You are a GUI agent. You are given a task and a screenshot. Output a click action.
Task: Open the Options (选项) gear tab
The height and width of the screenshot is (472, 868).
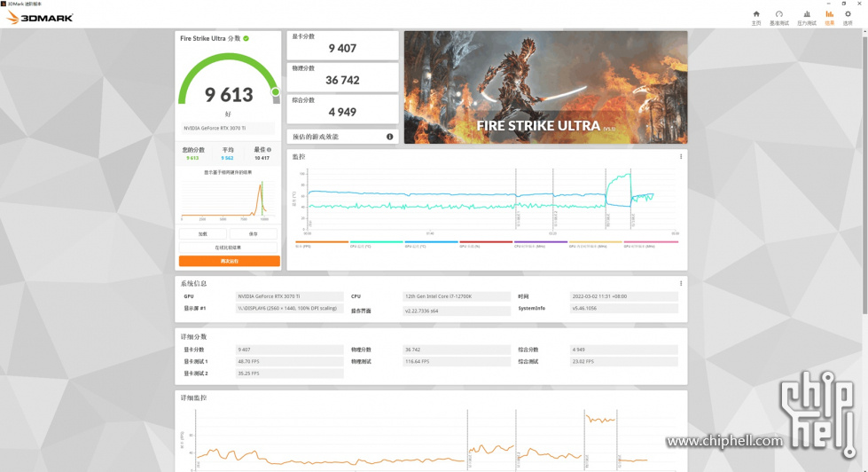click(848, 18)
